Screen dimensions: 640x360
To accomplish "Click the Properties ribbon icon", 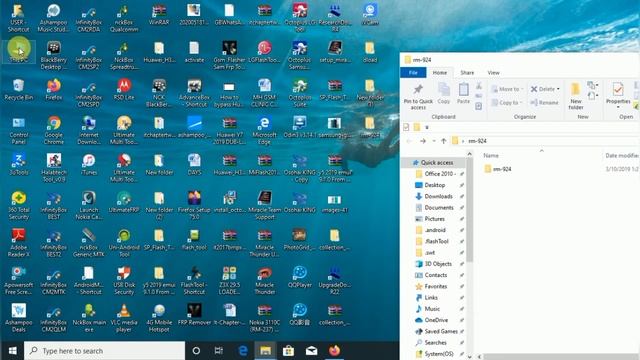I will pyautogui.click(x=618, y=94).
